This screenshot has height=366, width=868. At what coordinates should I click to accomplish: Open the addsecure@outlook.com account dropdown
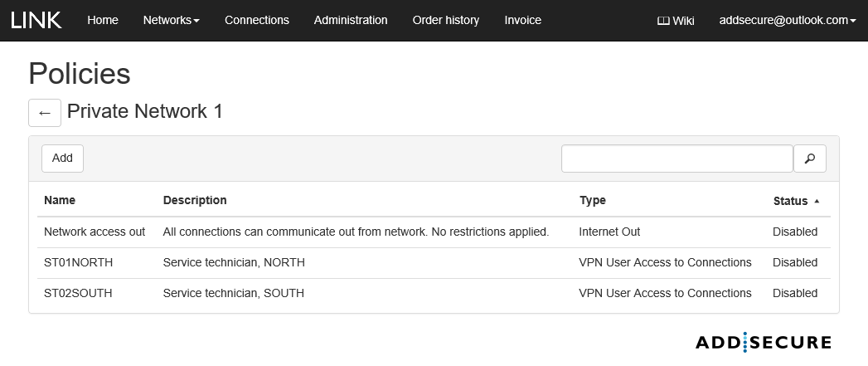tap(788, 21)
